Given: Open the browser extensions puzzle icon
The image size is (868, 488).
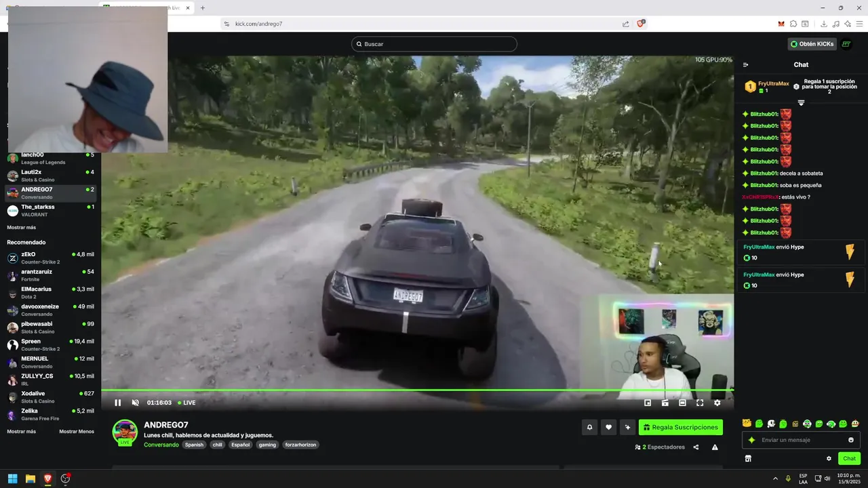Looking at the screenshot, I should point(793,24).
